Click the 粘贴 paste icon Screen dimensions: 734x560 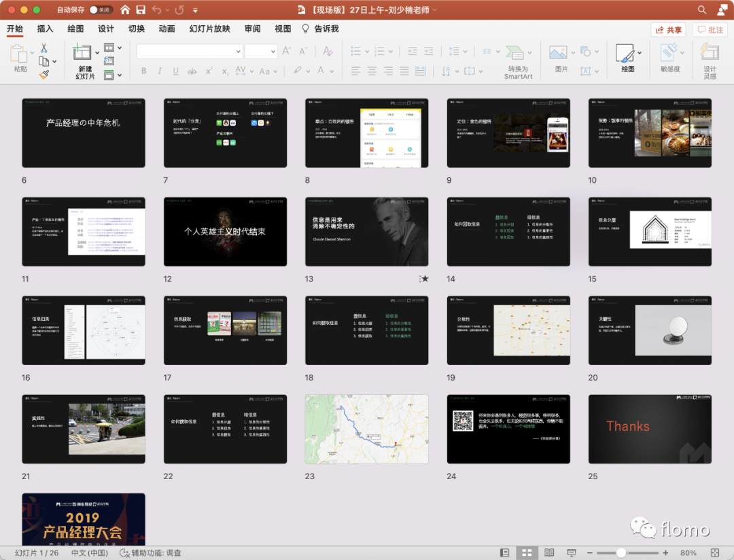[x=20, y=58]
